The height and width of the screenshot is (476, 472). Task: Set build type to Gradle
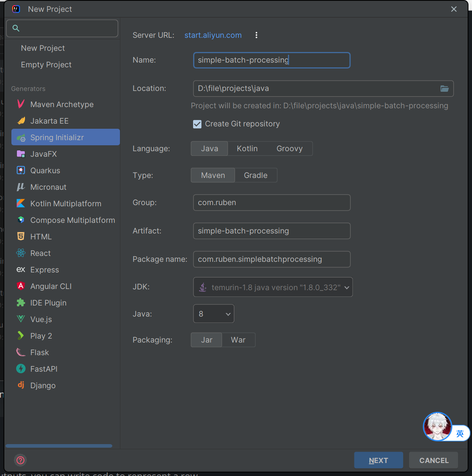[256, 175]
